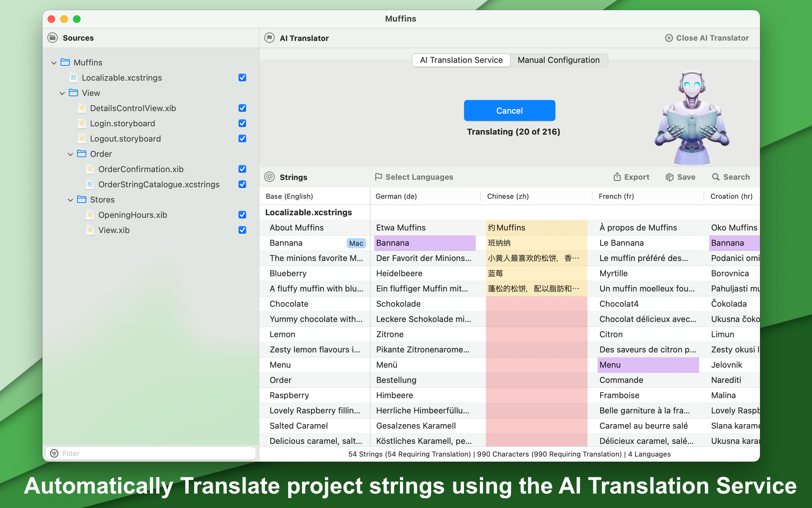Click the Order folder icon
812x508 pixels.
tap(82, 154)
